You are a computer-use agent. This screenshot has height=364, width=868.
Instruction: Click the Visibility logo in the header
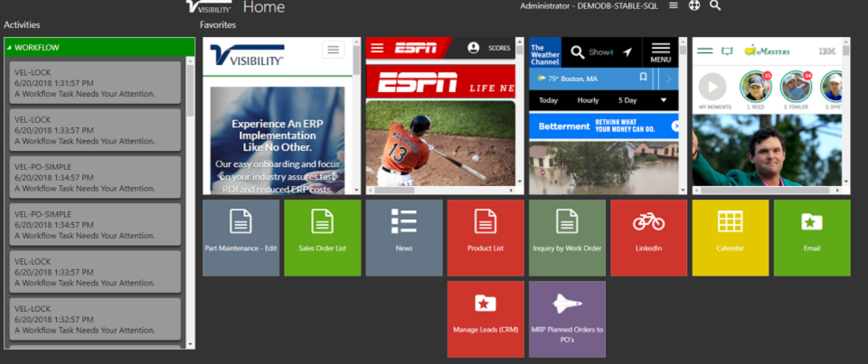(x=209, y=6)
